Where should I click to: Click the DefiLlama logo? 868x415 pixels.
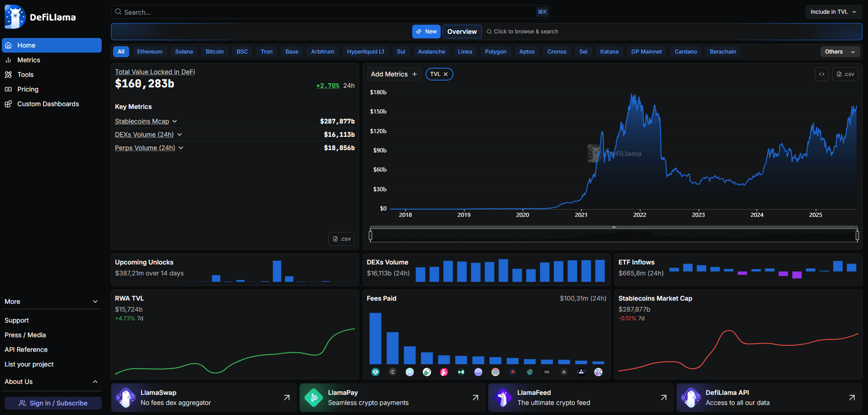coord(40,17)
